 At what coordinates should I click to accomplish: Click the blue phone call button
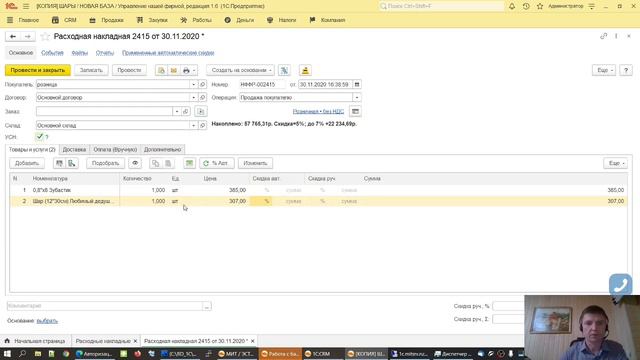(620, 284)
